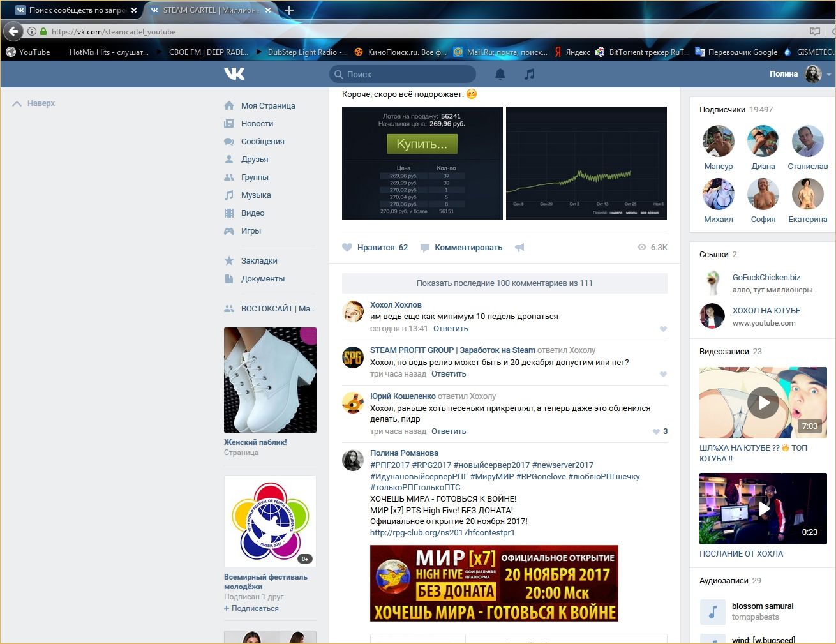Click the share megaphone icon under post

(x=520, y=248)
